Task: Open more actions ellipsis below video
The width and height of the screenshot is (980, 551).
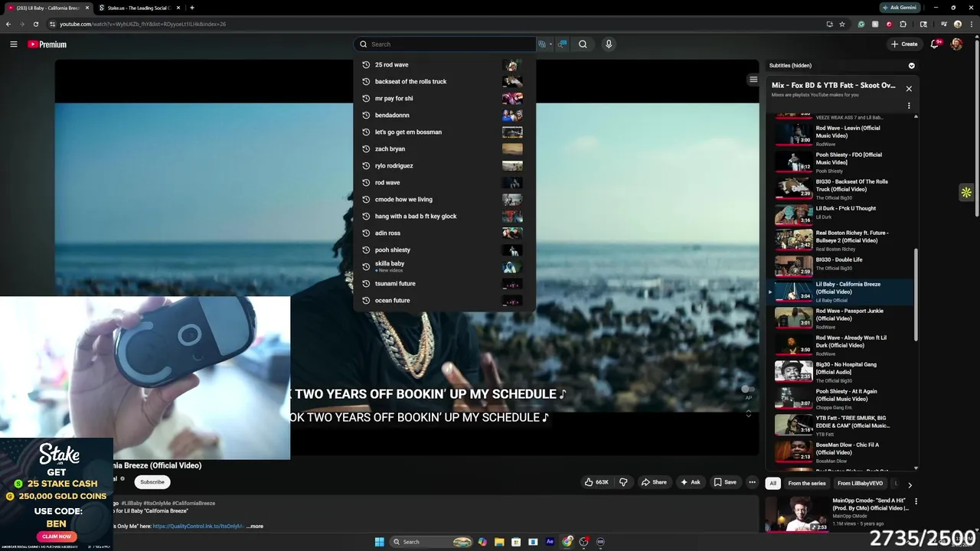Action: click(752, 482)
